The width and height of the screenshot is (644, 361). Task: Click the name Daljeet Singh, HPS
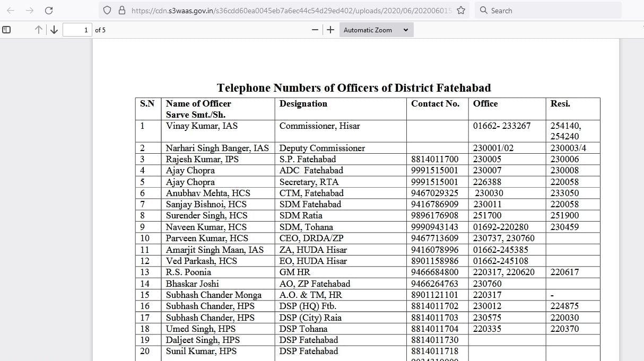pyautogui.click(x=203, y=340)
